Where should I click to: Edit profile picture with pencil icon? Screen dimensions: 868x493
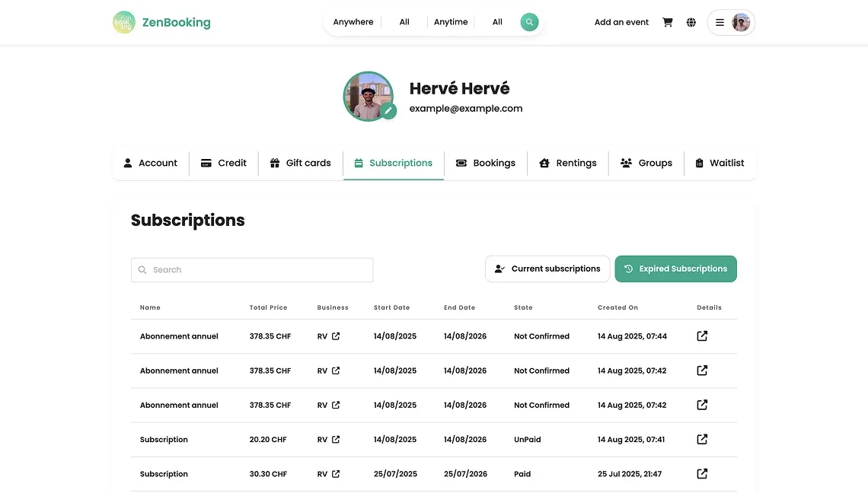tap(388, 110)
